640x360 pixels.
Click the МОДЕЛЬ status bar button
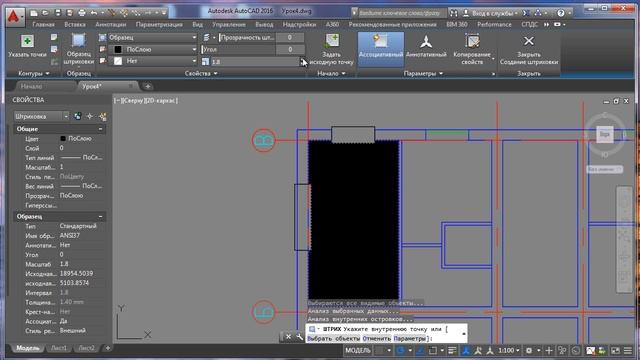[358, 350]
